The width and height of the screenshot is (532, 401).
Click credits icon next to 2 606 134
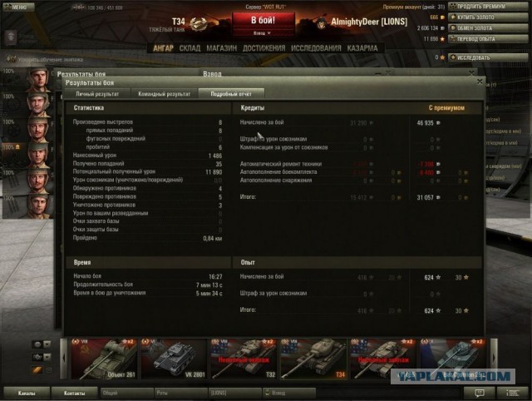(x=442, y=28)
